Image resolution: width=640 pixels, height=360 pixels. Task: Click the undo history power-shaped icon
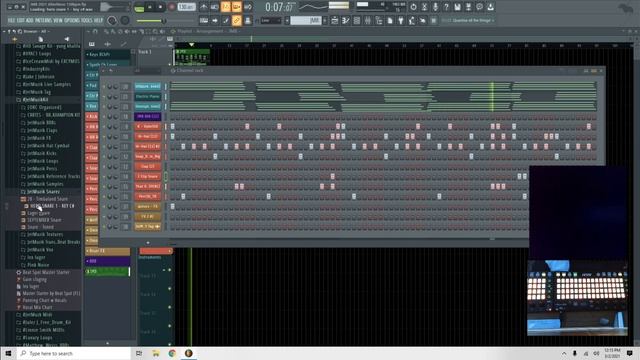point(413,7)
